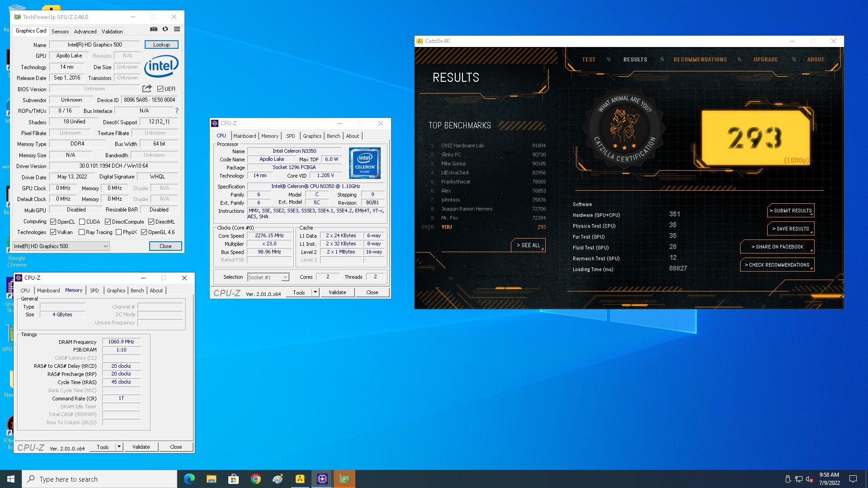Click OVIZ Hardware Lab benchmark entry
Screen dimensions: 868x488
487,145
